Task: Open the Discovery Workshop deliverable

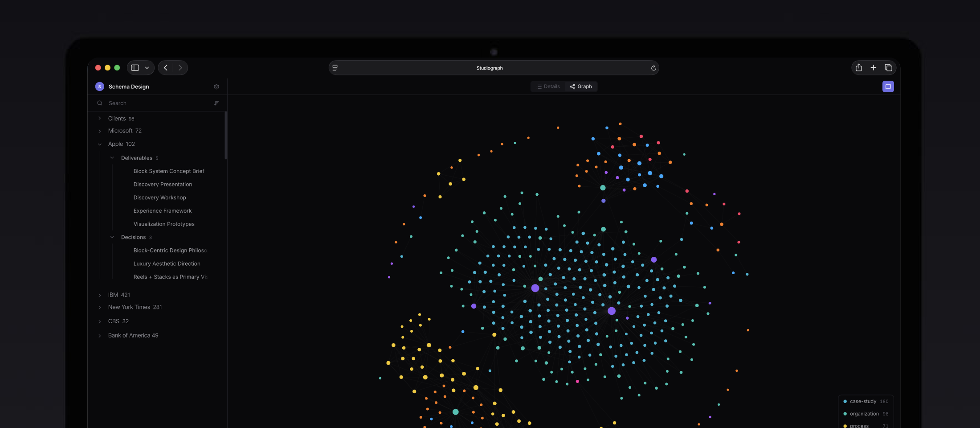Action: 159,198
